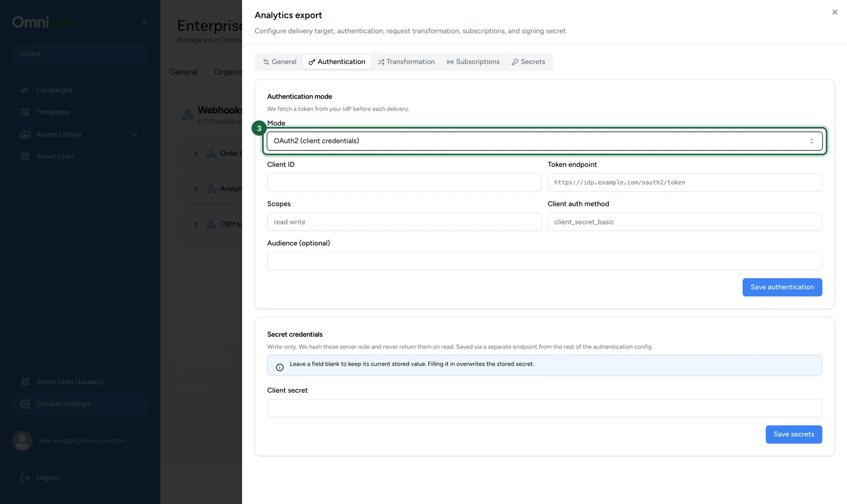This screenshot has width=847, height=504.
Task: Collapse the sidebar with double-chevron icon
Action: [144, 22]
